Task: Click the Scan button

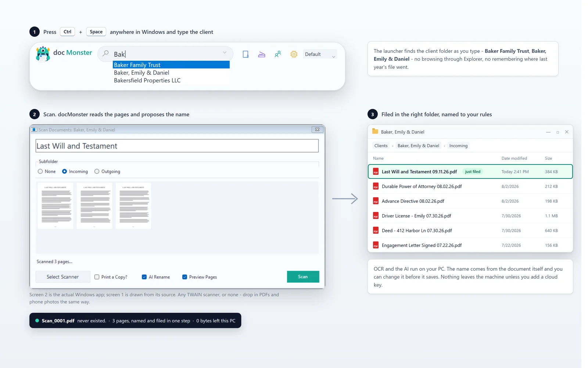Action: pyautogui.click(x=303, y=277)
